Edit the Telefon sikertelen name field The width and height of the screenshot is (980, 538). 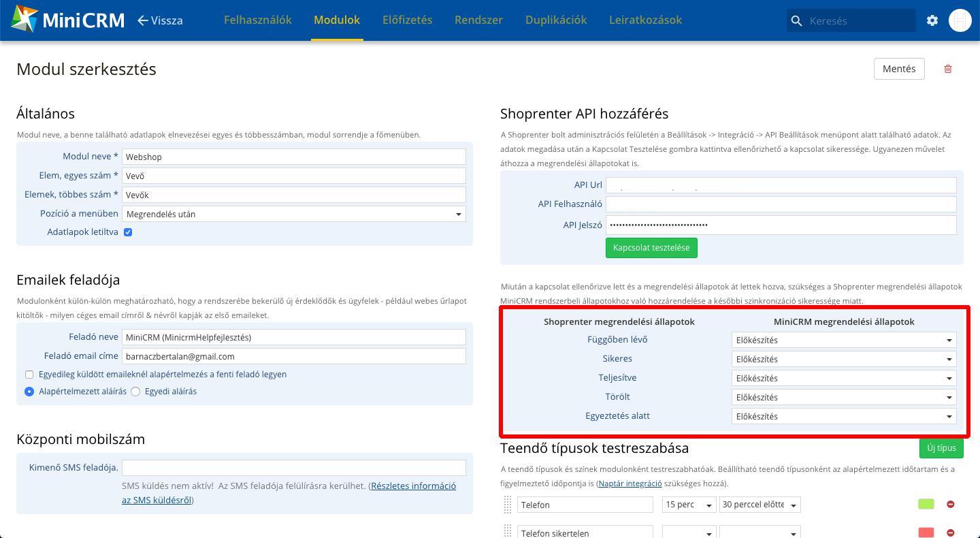585,532
